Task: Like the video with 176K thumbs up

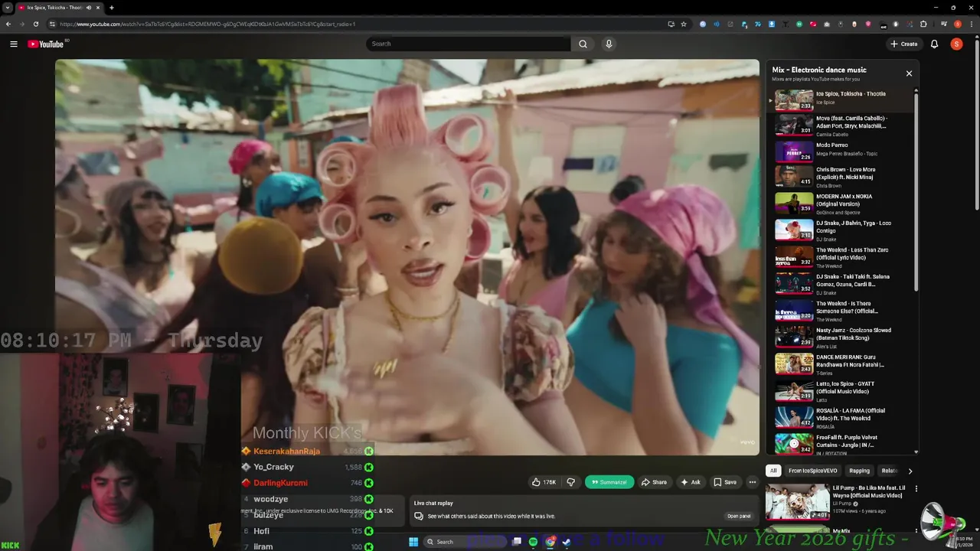Action: click(544, 482)
